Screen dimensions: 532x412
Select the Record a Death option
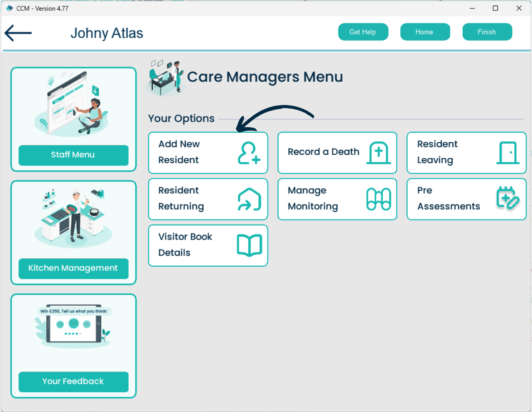coord(337,153)
